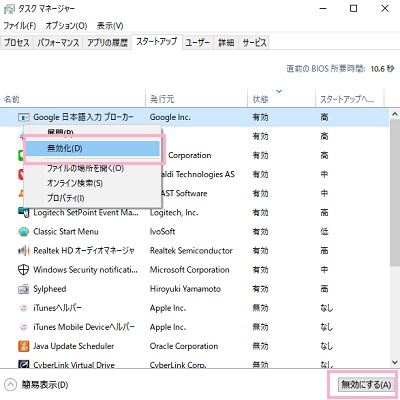Switch to the パフォーマンス tab
This screenshot has width=400, height=400.
click(58, 42)
